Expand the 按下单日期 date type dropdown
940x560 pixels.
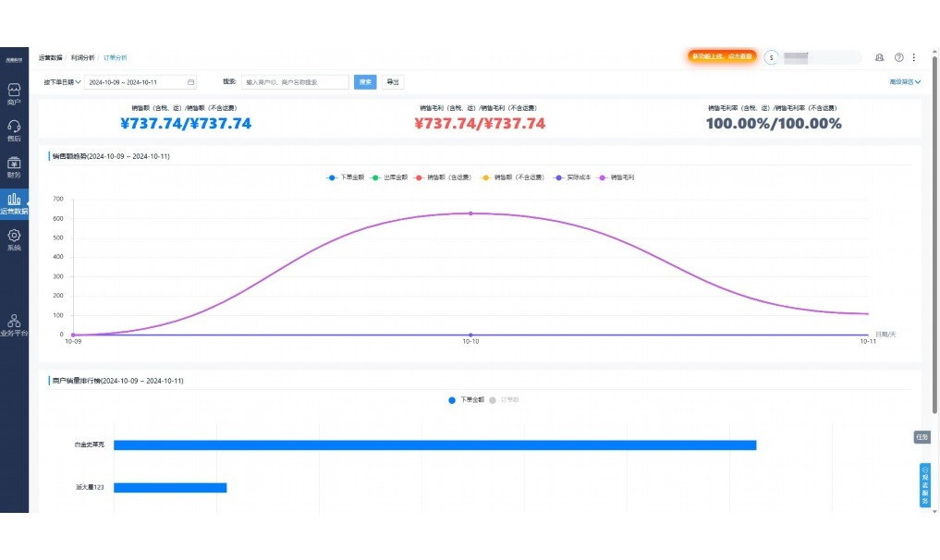click(x=62, y=82)
